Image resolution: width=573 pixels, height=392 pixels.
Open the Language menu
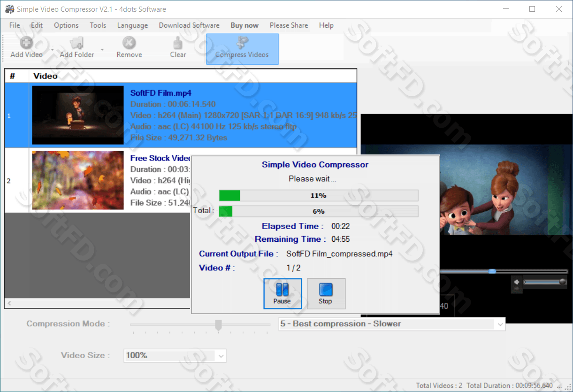[132, 25]
